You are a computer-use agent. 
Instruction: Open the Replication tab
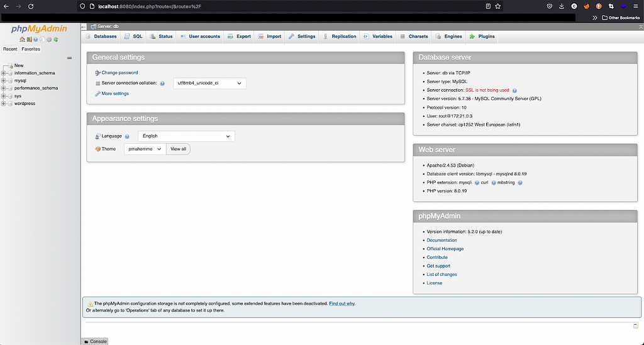[339, 36]
